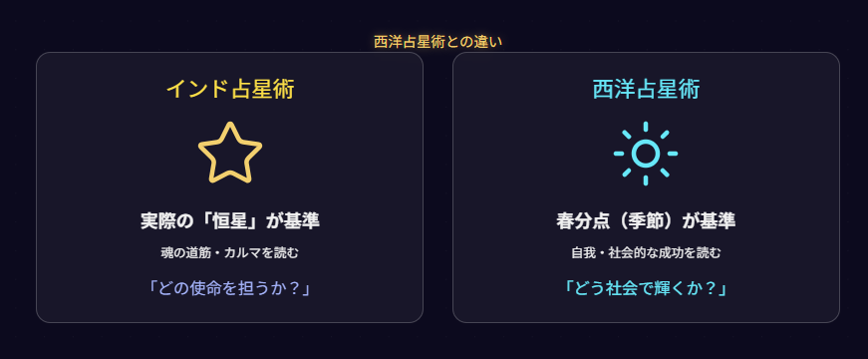Click the left Indian astrology card
Image resolution: width=868 pixels, height=359 pixels.
pos(230,187)
